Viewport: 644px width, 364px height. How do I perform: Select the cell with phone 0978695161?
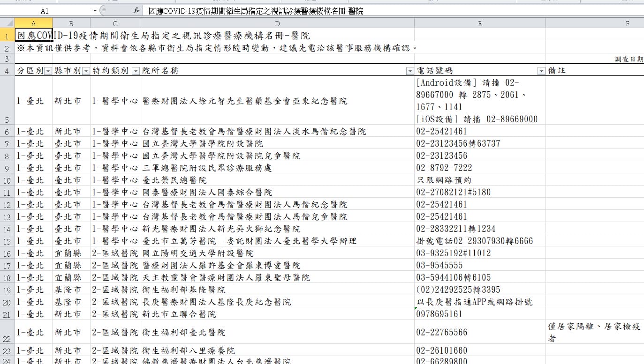pos(480,314)
